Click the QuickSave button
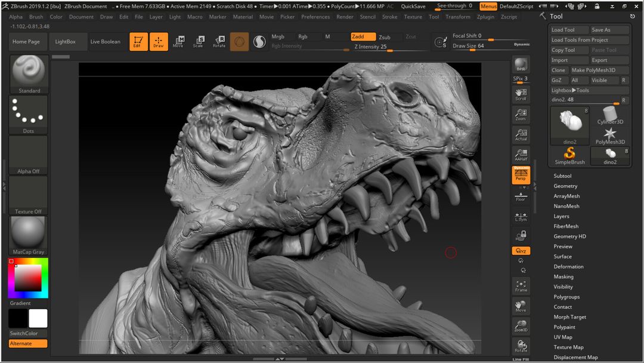Screen dimensions: 644x363 [x=413, y=6]
